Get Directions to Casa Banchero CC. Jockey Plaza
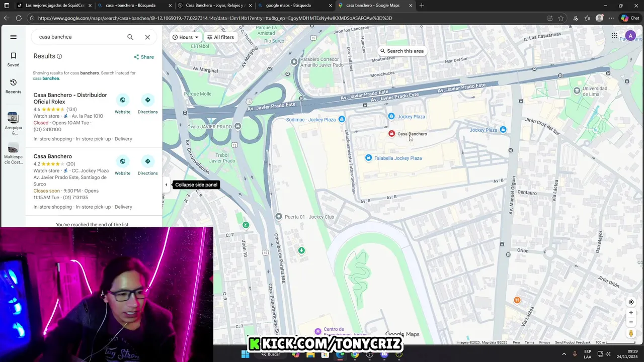The width and height of the screenshot is (644, 362). pos(147,165)
